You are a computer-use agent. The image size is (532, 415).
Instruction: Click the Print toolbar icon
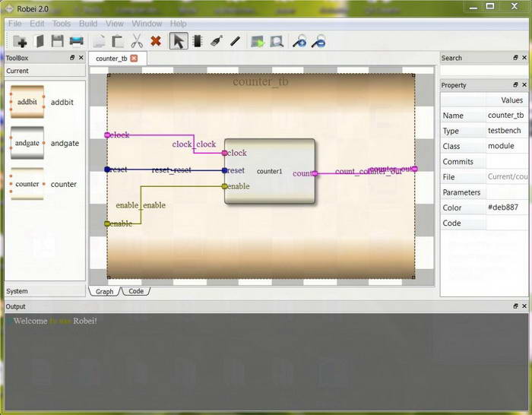click(77, 41)
